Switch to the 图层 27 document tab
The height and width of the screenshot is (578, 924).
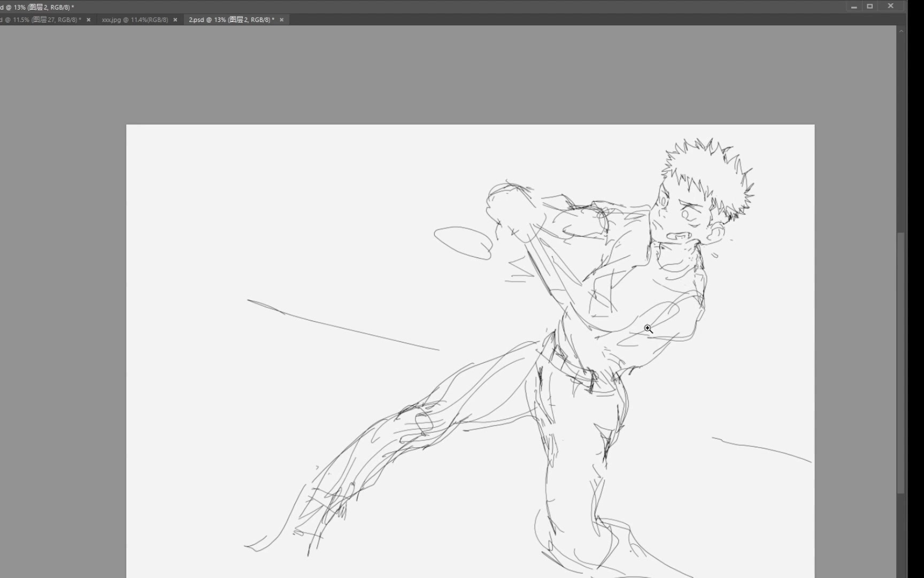[41, 20]
